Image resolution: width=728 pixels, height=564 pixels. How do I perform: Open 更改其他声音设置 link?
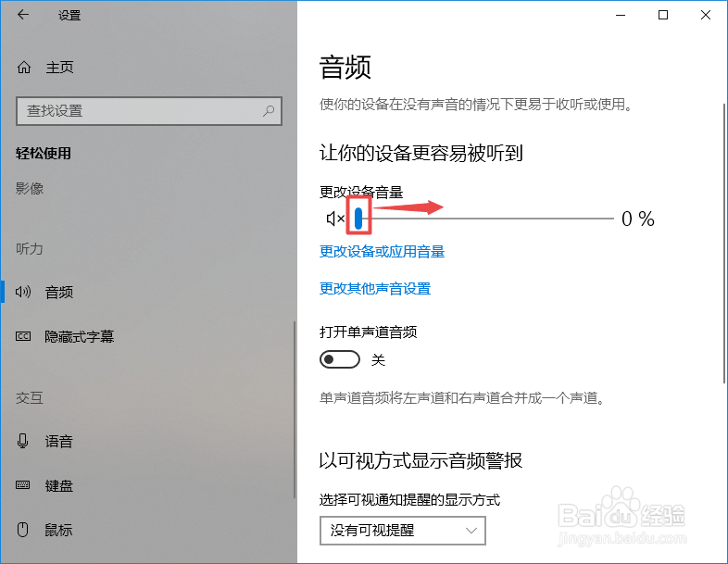point(375,288)
